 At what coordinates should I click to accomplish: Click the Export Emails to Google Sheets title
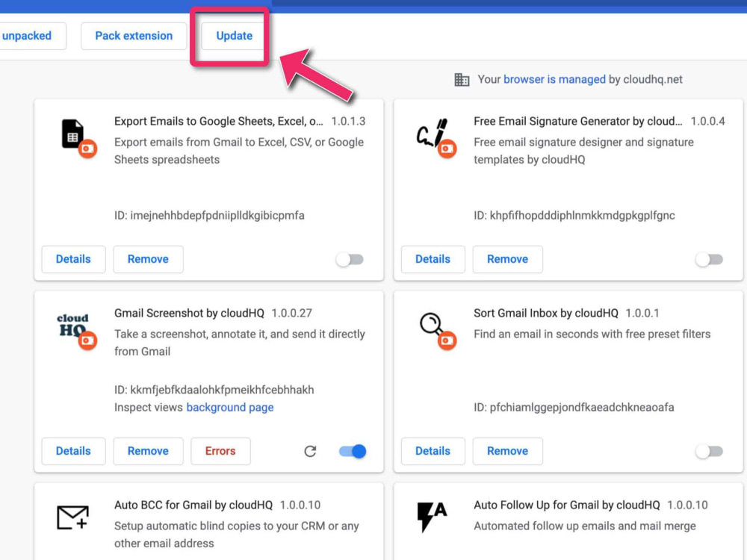(x=219, y=121)
